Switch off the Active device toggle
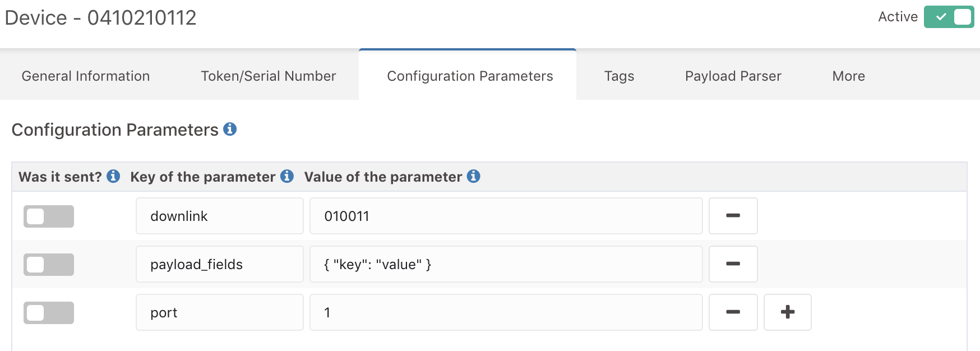The width and height of the screenshot is (980, 351). [949, 17]
